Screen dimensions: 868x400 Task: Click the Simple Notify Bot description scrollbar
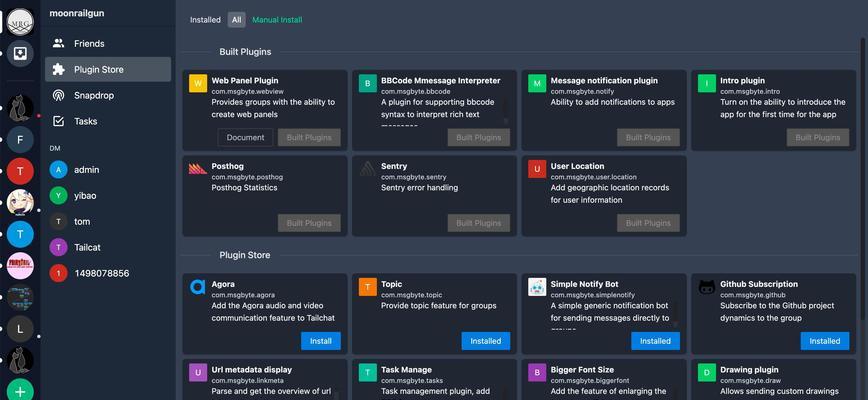tap(675, 316)
